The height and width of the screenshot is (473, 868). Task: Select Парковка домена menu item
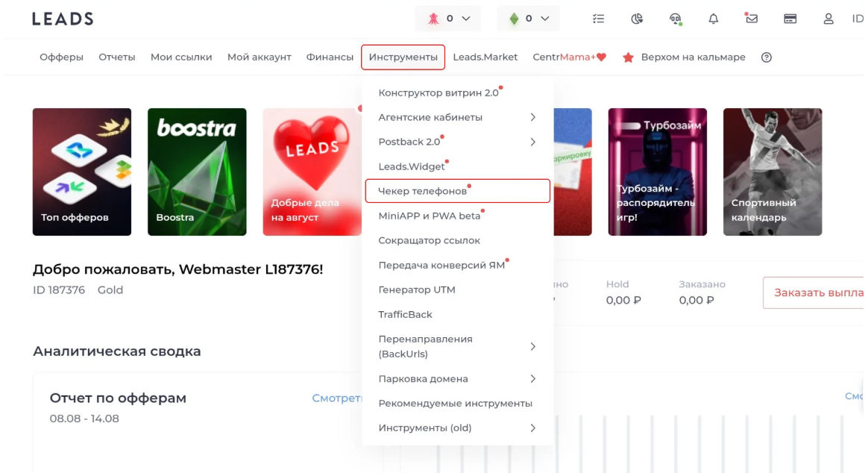pos(423,379)
